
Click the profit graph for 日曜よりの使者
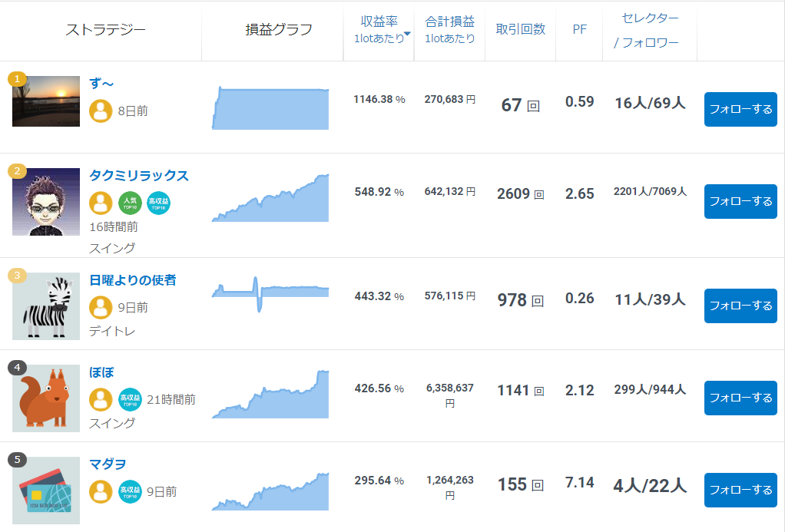click(x=270, y=294)
